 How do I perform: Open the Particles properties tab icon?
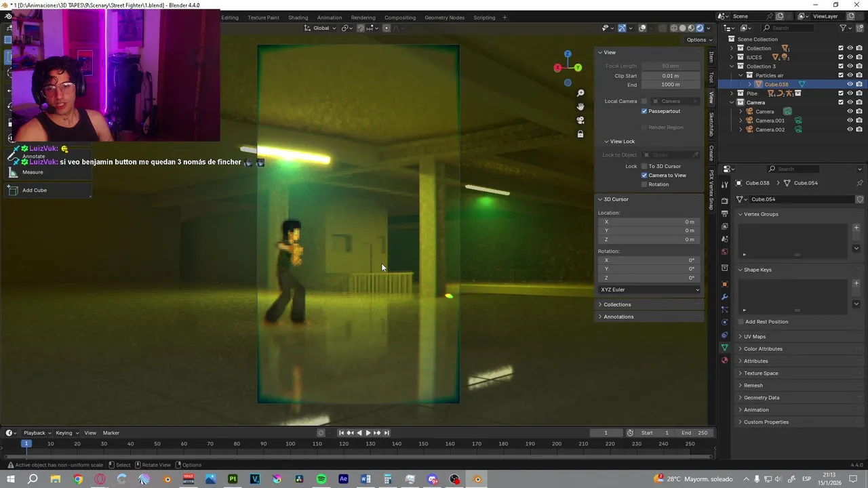724,309
